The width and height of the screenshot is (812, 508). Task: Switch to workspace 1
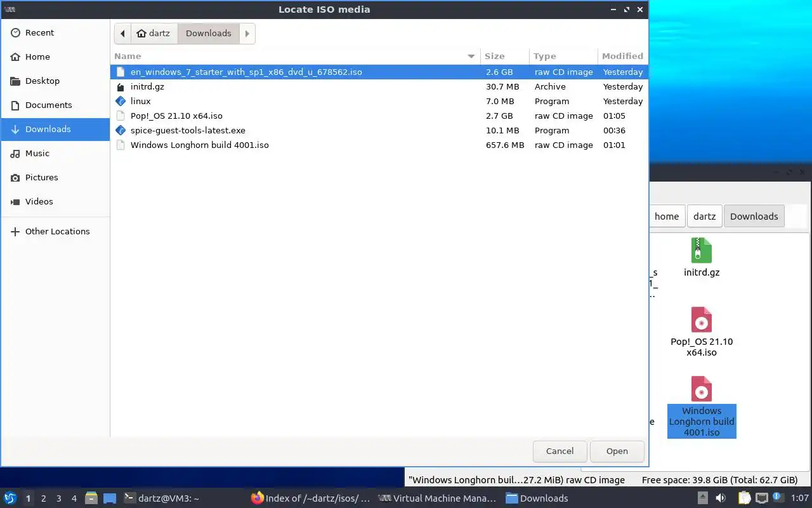point(28,498)
